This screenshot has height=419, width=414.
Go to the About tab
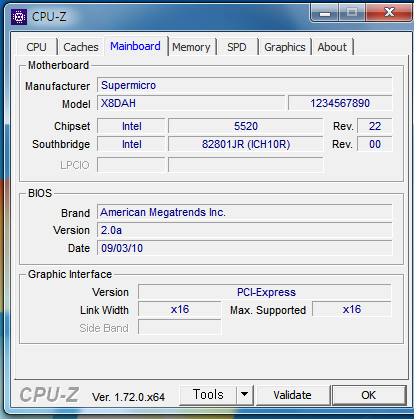click(332, 47)
